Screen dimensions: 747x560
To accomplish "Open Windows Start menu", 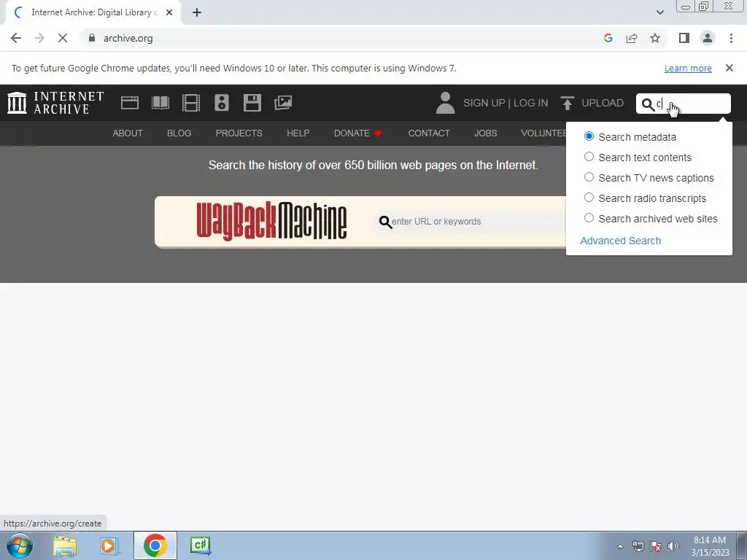I will tap(20, 545).
